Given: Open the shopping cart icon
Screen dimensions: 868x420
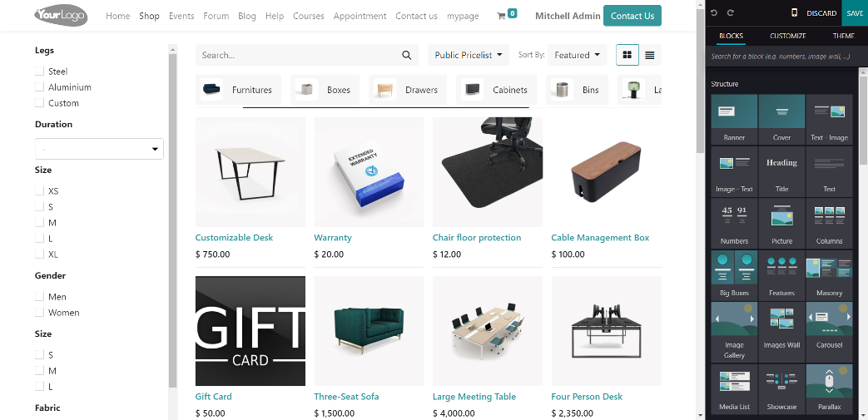Looking at the screenshot, I should pos(501,16).
